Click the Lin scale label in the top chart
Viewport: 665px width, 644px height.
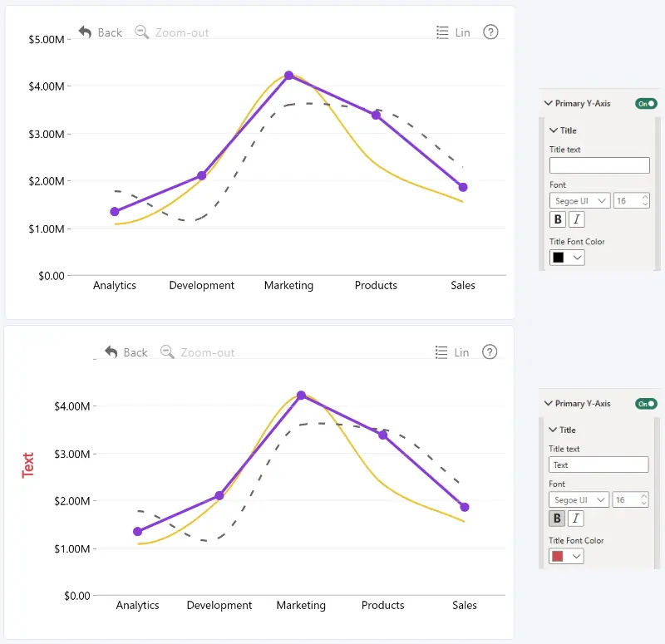pyautogui.click(x=462, y=32)
